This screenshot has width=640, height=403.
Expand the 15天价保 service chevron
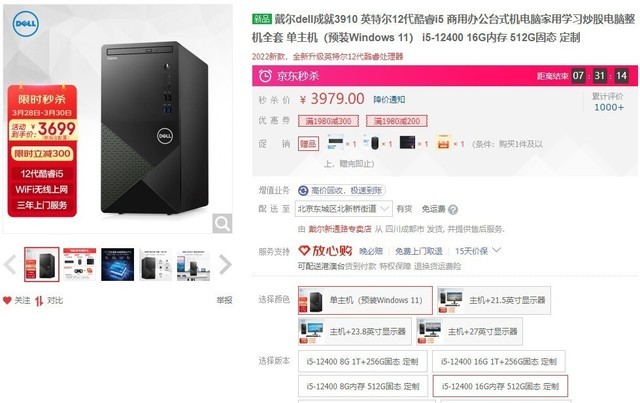click(x=497, y=250)
